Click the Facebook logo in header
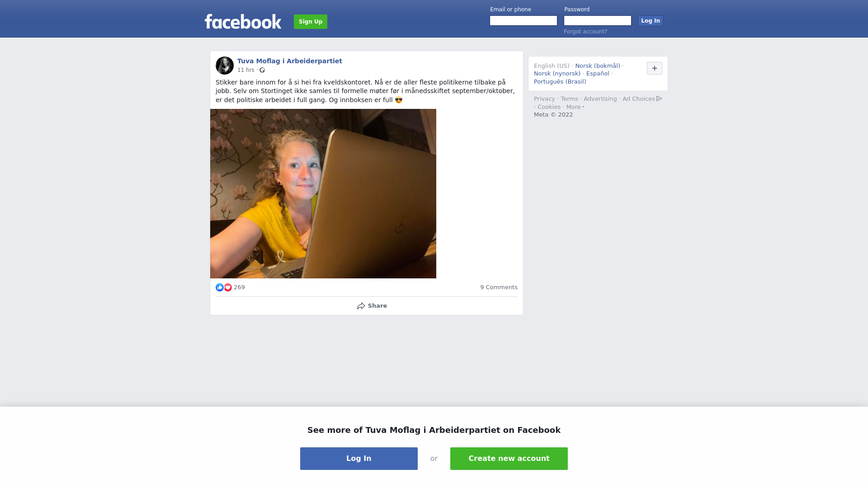This screenshot has width=868, height=488. click(x=243, y=21)
